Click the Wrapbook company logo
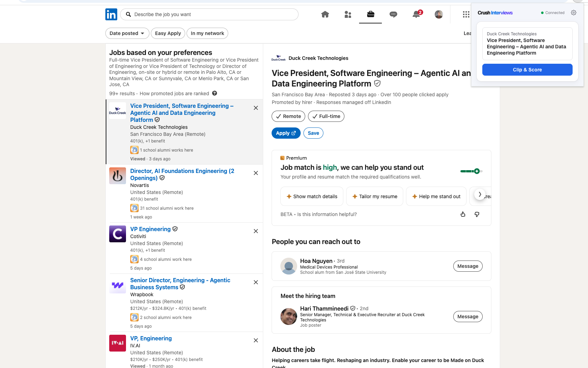 (x=118, y=285)
